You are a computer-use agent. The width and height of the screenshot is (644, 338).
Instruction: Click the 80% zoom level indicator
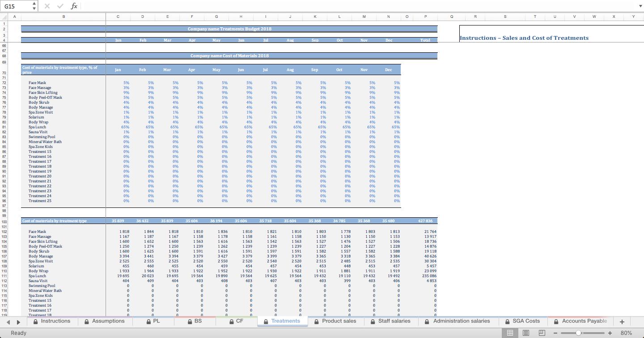(x=626, y=333)
